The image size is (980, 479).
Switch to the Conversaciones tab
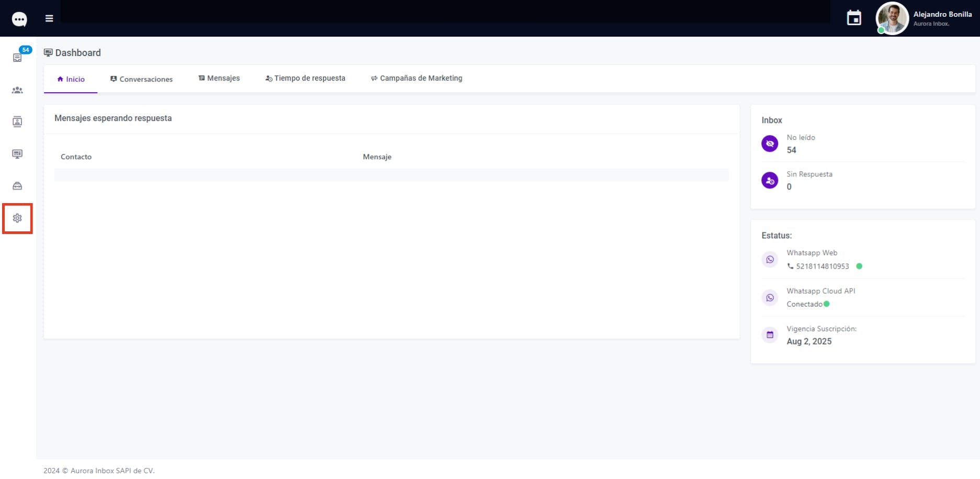pos(141,79)
